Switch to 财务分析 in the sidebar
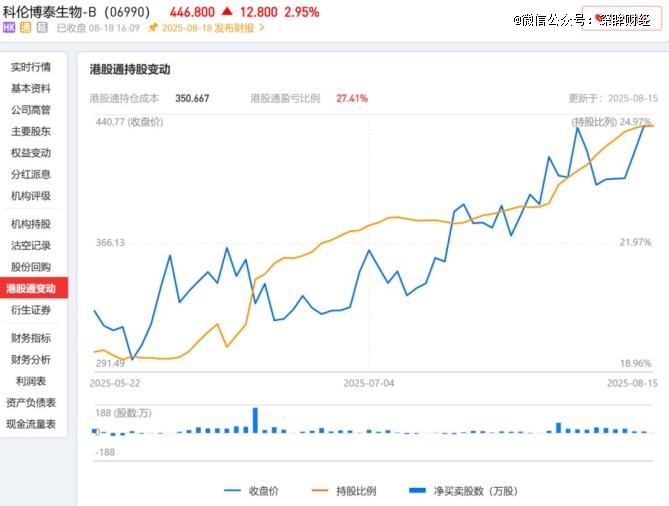The image size is (669, 506). click(31, 359)
